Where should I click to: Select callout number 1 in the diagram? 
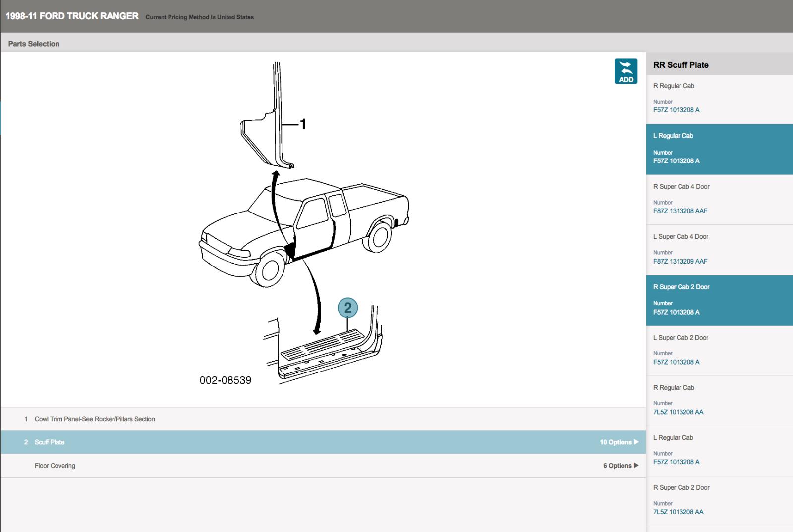[x=303, y=124]
